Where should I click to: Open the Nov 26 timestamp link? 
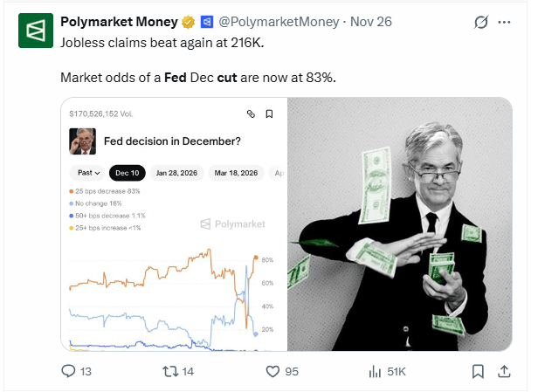point(371,22)
